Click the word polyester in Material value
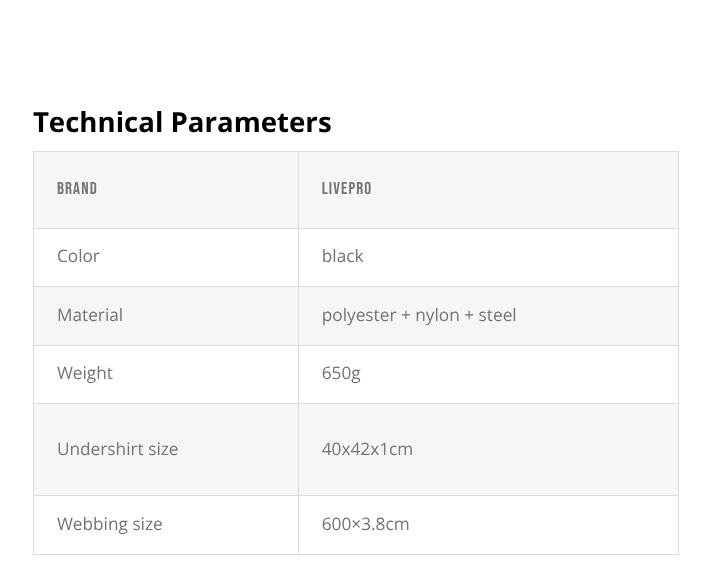 point(358,315)
